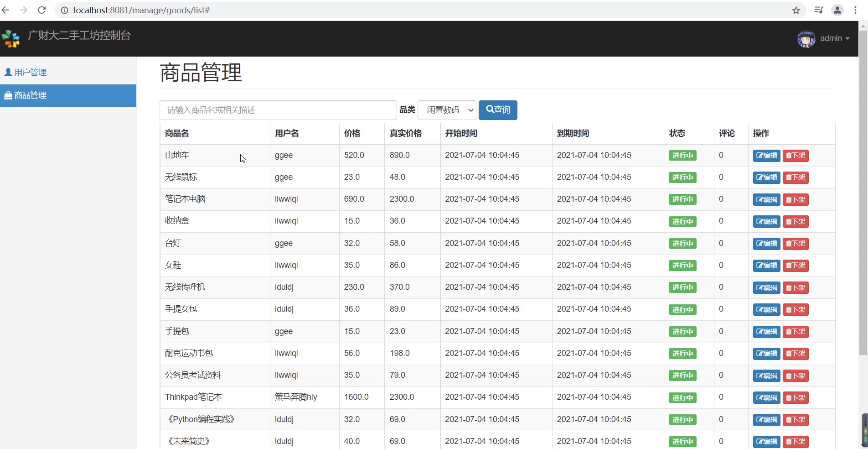This screenshot has height=449, width=868.
Task: Open browser three-dot menu
Action: pyautogui.click(x=855, y=10)
